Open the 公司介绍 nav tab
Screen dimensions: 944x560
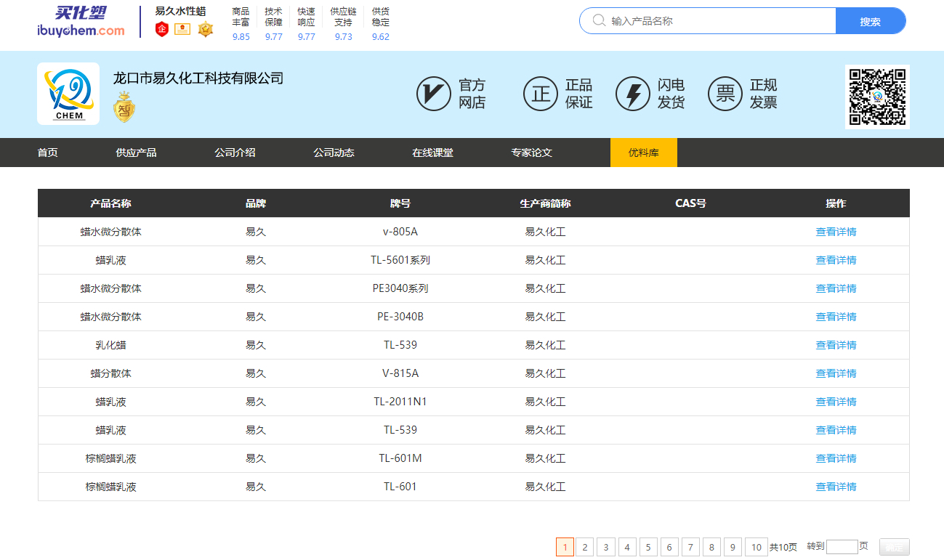pyautogui.click(x=235, y=153)
